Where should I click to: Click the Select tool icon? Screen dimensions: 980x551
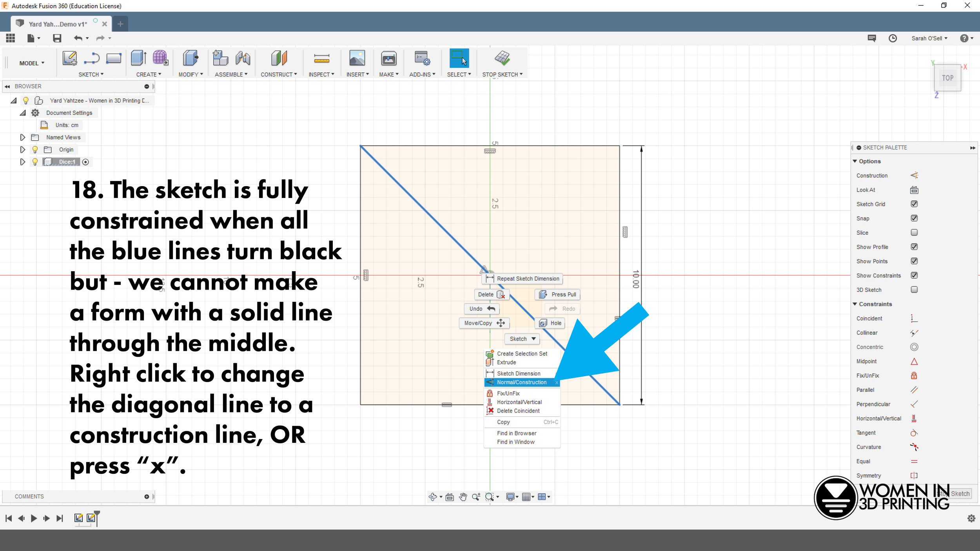[x=459, y=58]
